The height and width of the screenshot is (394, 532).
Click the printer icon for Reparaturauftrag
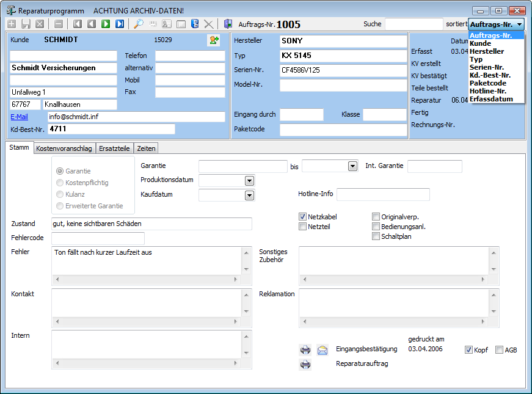pos(305,365)
